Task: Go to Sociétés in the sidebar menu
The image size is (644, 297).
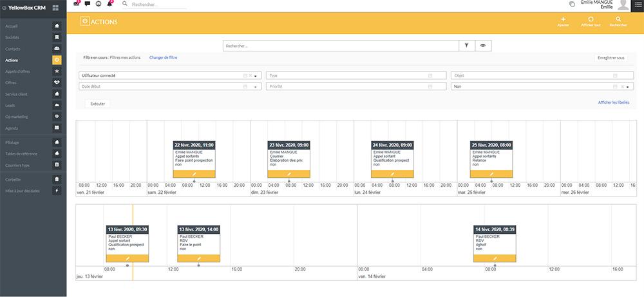Action: click(x=12, y=37)
